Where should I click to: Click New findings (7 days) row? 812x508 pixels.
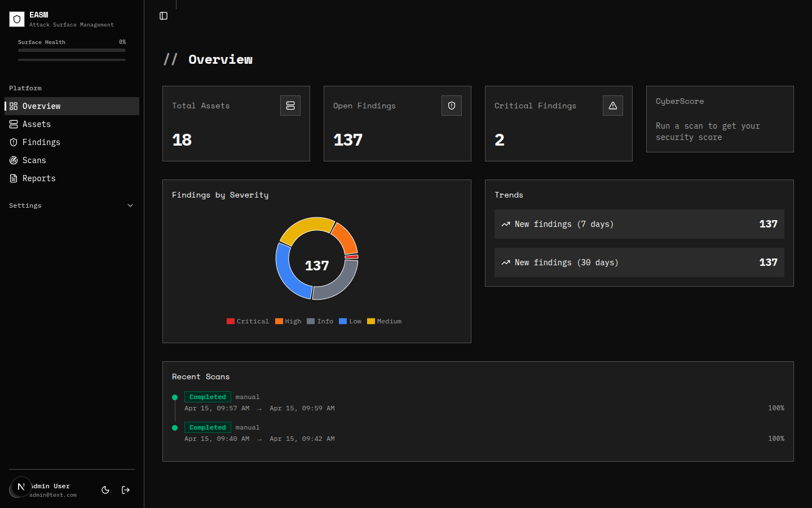coord(639,224)
